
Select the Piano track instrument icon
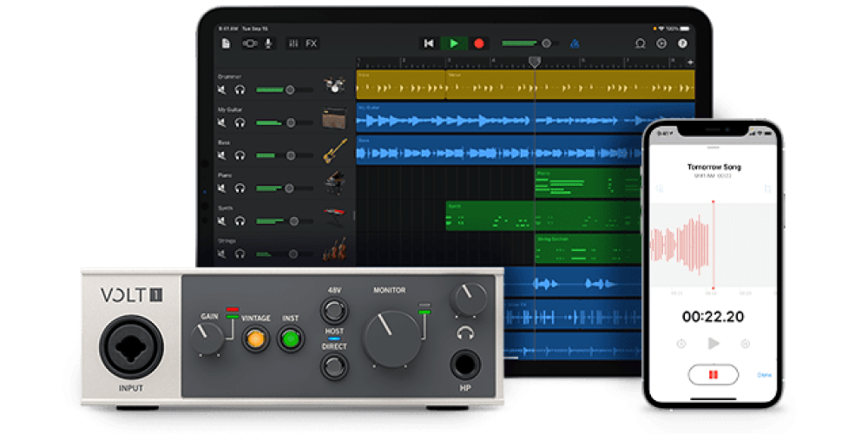point(334,184)
